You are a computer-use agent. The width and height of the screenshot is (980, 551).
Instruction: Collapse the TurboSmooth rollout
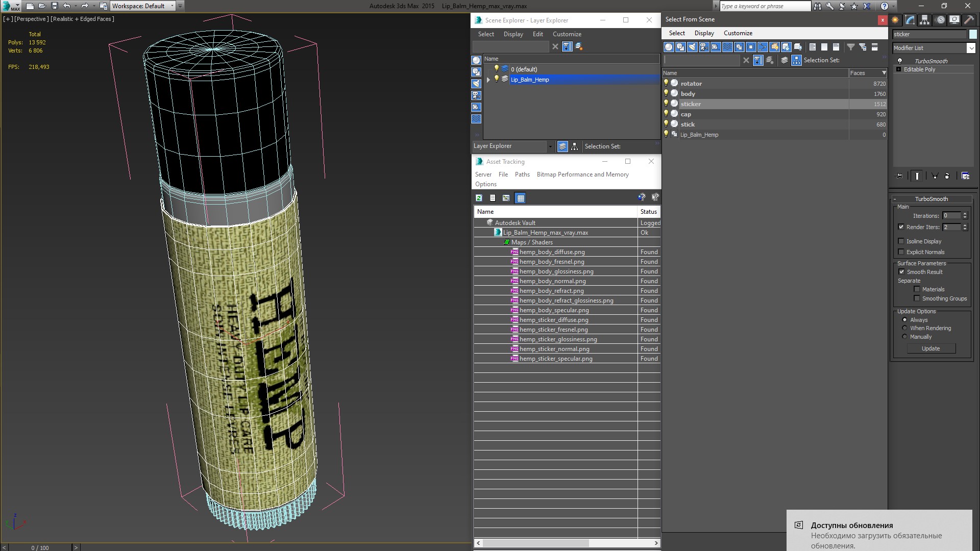click(x=895, y=199)
